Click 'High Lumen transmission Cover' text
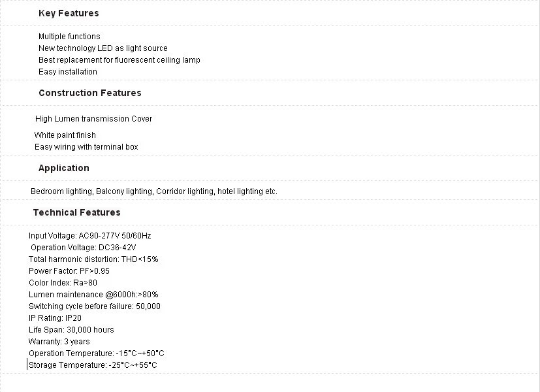The image size is (540, 392). pyautogui.click(x=93, y=119)
